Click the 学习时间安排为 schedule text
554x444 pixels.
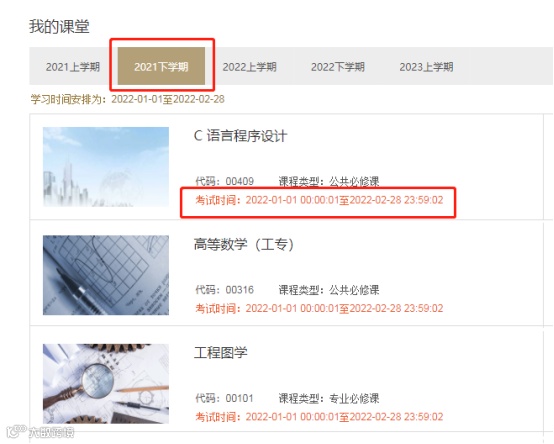coord(128,99)
